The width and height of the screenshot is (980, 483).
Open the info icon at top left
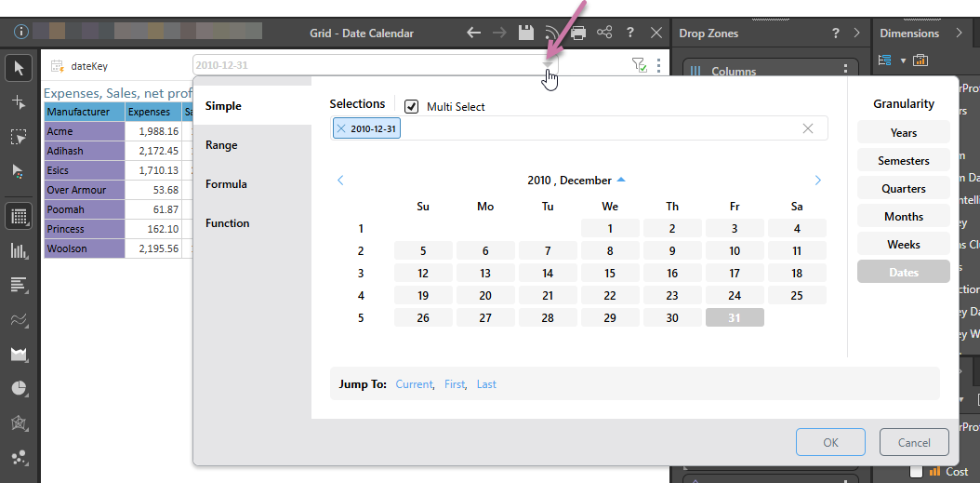(21, 32)
